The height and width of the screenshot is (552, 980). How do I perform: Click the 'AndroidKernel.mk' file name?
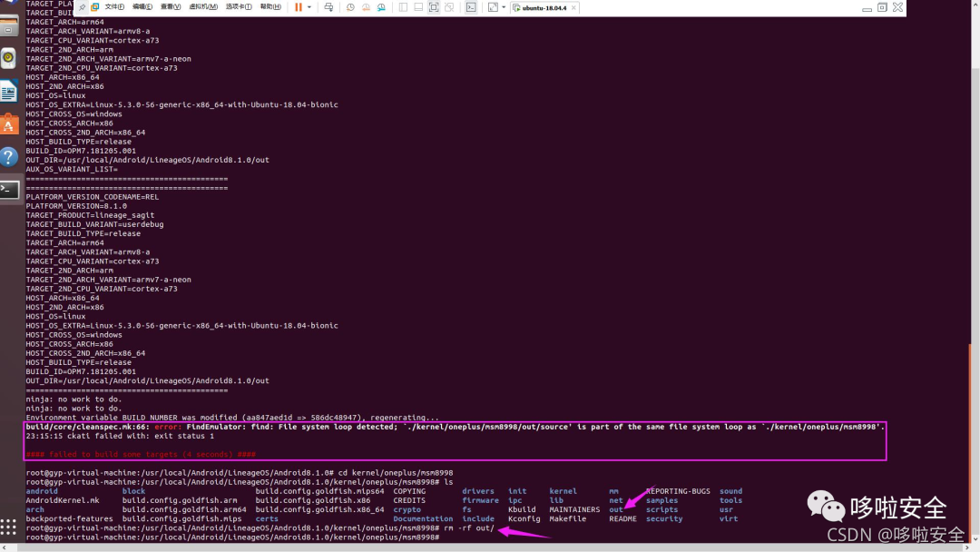point(63,501)
